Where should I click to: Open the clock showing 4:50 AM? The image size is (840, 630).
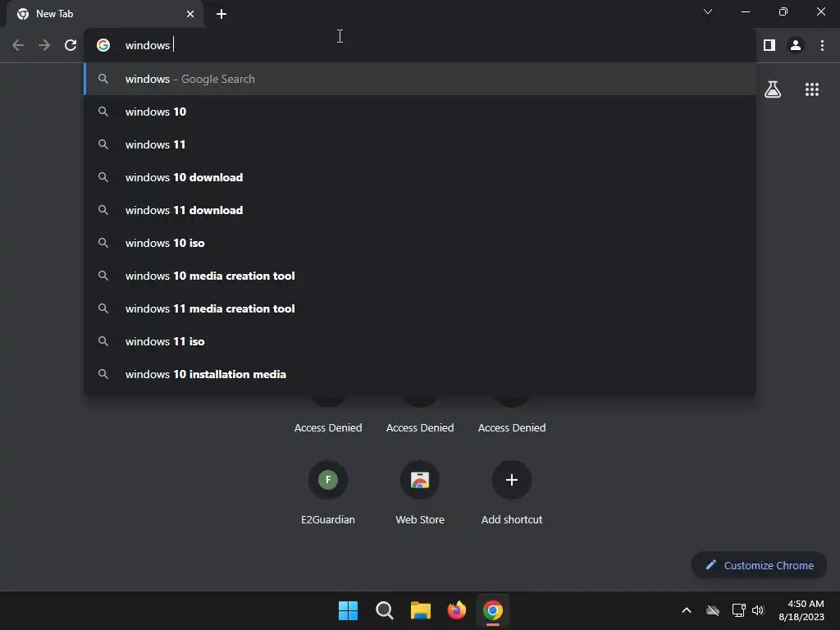[801, 610]
